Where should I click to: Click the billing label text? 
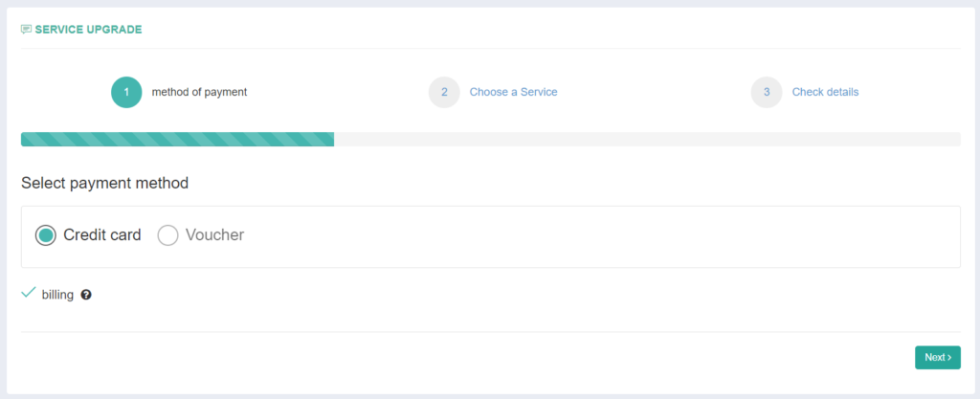click(57, 295)
